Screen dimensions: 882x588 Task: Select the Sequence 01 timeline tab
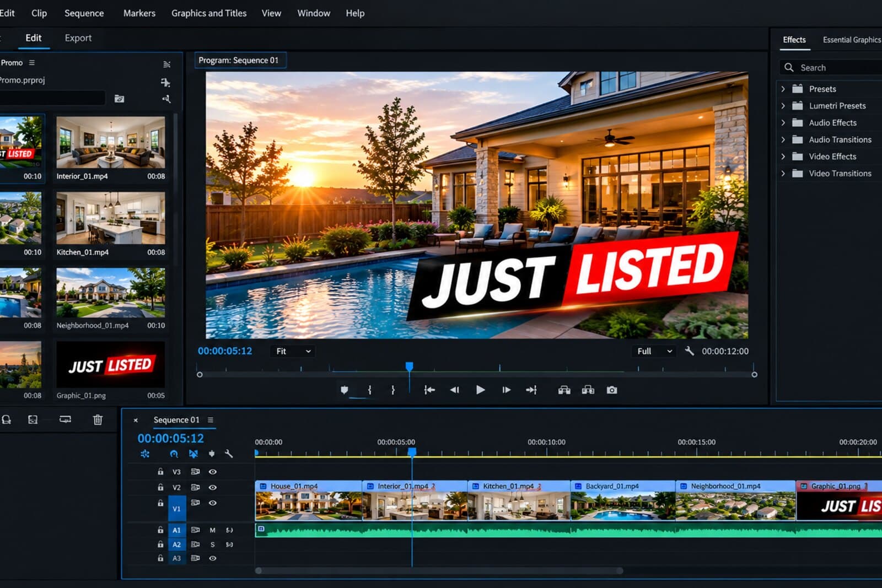176,420
